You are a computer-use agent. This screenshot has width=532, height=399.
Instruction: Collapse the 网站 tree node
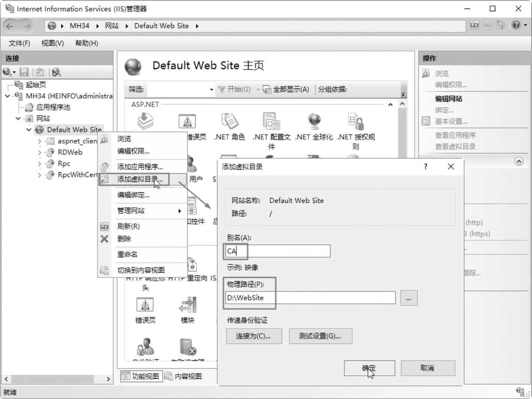(18, 119)
